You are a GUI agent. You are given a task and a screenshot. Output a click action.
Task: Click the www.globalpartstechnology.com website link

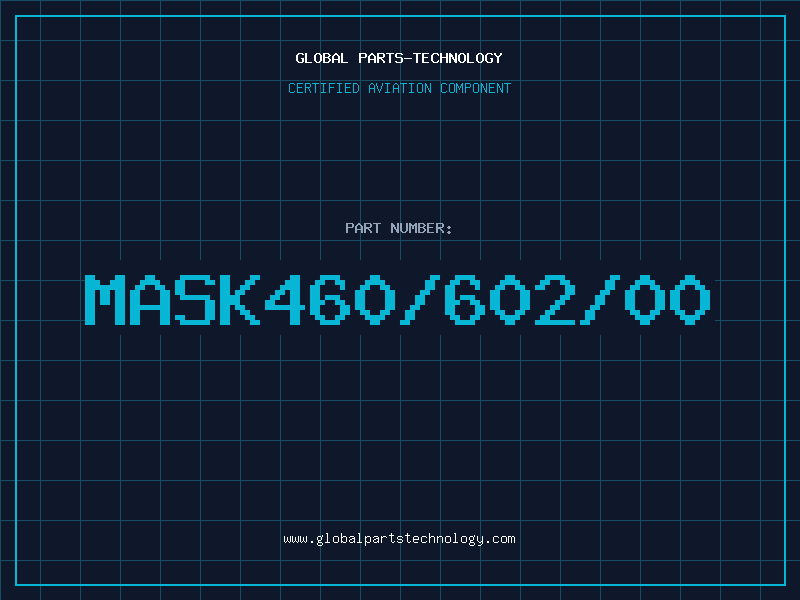pos(399,539)
